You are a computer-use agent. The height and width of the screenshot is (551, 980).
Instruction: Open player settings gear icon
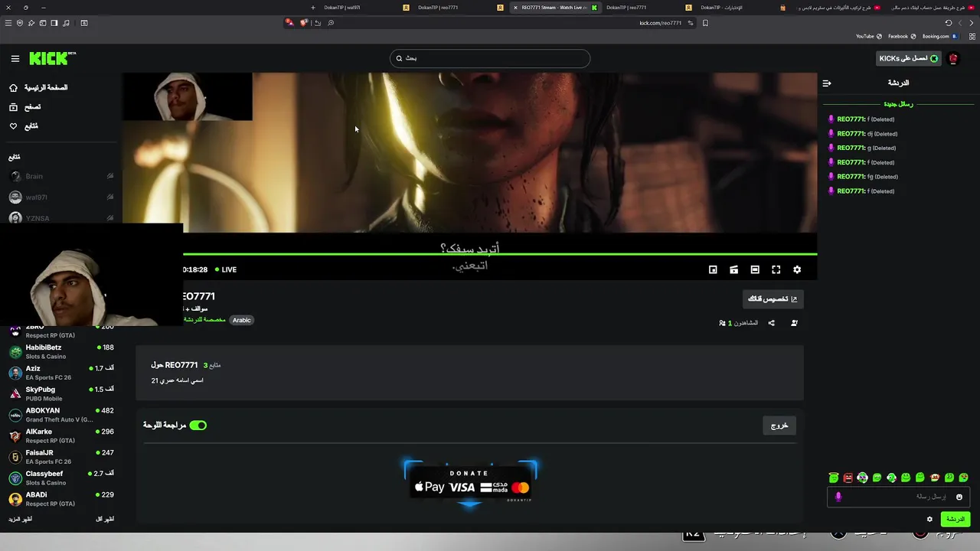(x=797, y=269)
